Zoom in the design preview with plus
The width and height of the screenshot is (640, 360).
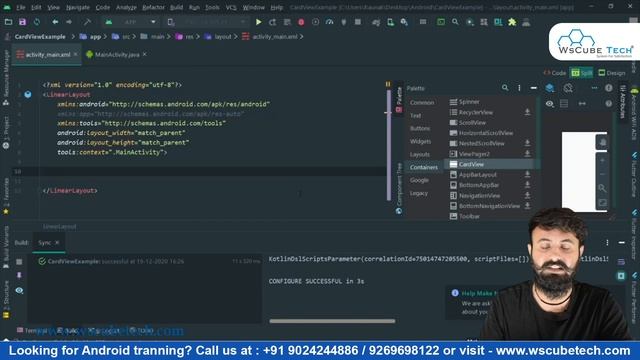pos(602,160)
